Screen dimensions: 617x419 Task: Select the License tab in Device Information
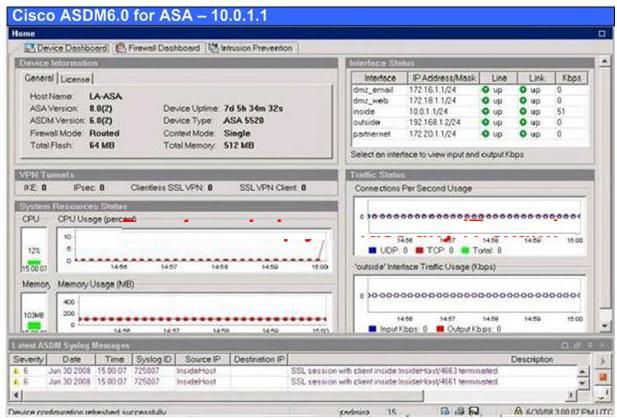click(x=75, y=79)
